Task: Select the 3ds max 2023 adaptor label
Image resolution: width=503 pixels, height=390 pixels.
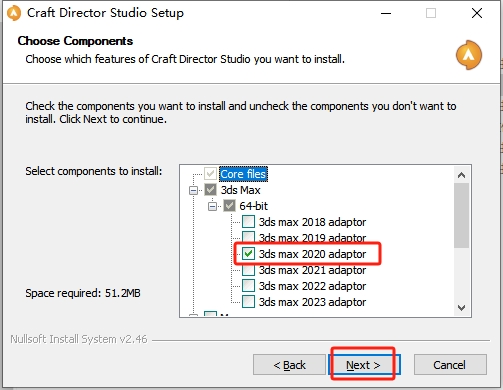Action: 312,302
